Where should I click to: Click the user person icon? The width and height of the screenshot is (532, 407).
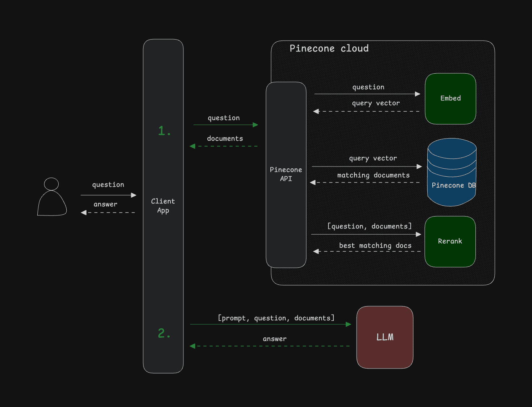(x=52, y=197)
